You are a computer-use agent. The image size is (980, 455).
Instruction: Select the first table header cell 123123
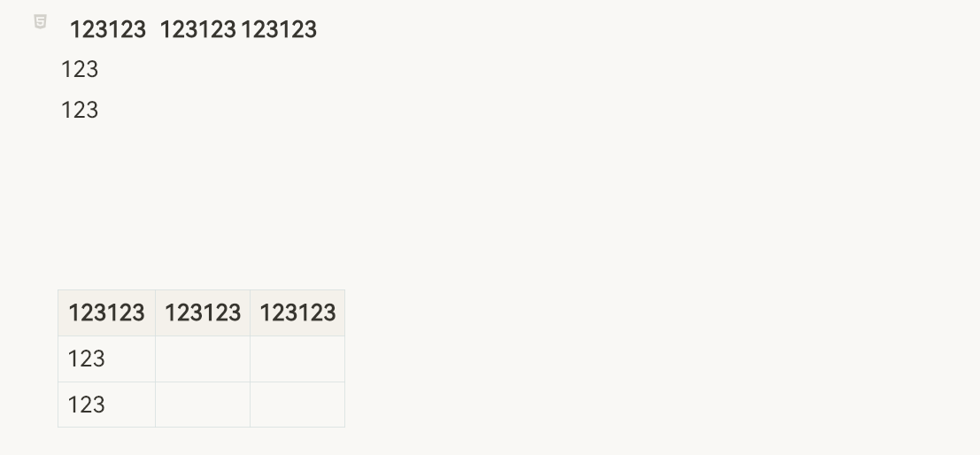[x=106, y=313]
